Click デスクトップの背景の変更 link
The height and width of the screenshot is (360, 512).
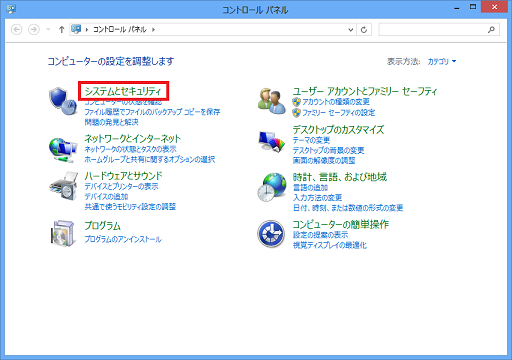click(x=328, y=150)
